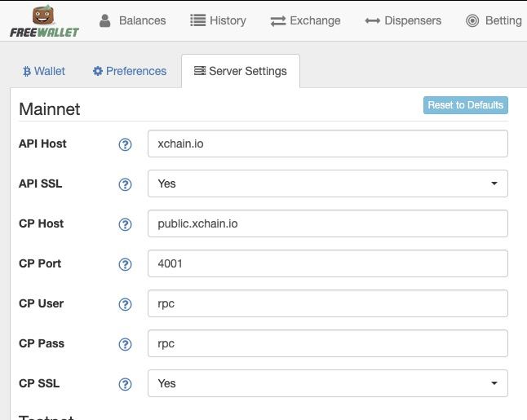This screenshot has height=420, width=527.
Task: Open History in the navigation bar
Action: (x=218, y=20)
